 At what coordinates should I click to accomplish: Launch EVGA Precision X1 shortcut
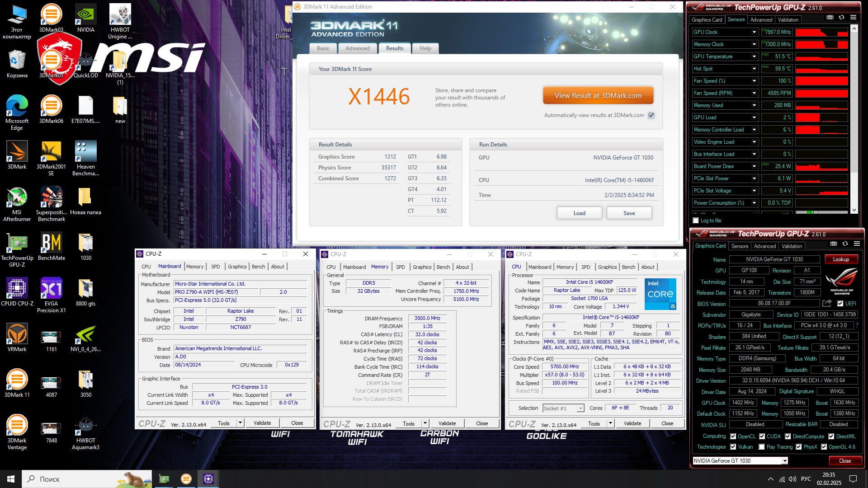click(51, 295)
